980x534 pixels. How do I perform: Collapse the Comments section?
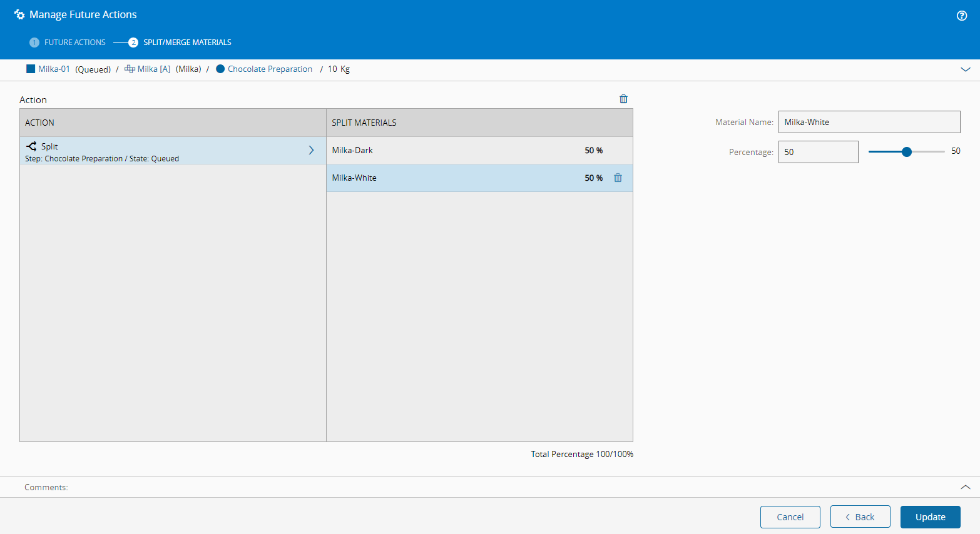tap(965, 487)
